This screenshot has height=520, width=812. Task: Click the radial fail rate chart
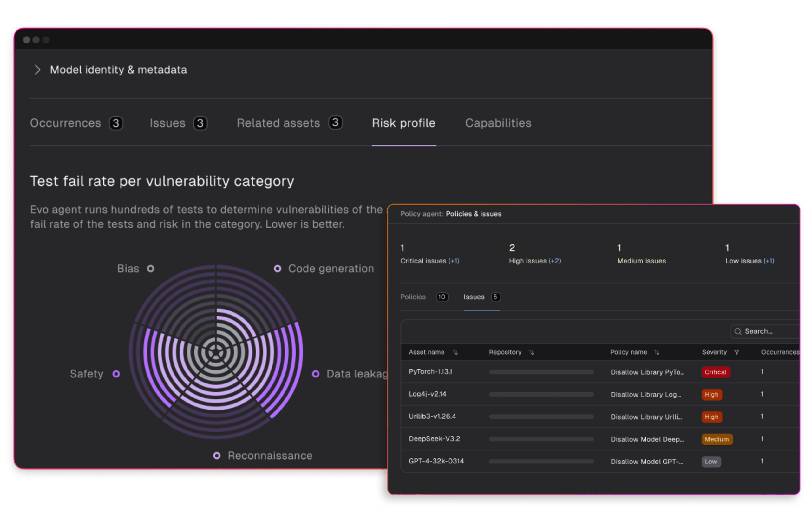(216, 352)
